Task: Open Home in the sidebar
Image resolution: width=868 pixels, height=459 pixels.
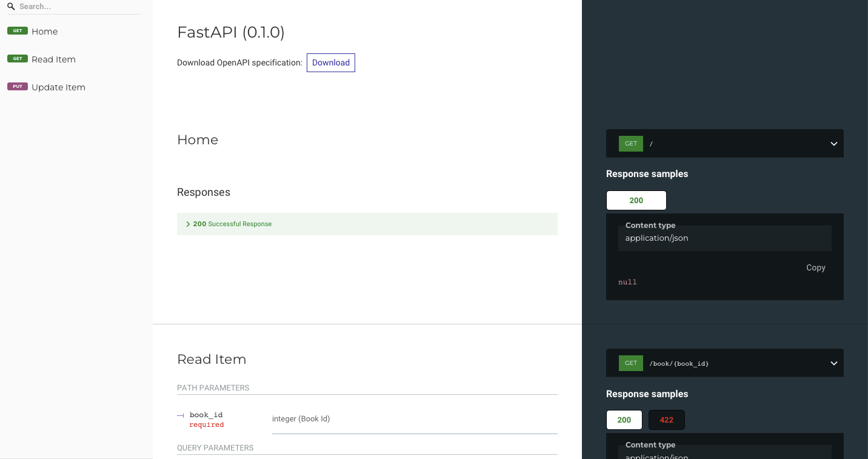Action: pyautogui.click(x=45, y=32)
